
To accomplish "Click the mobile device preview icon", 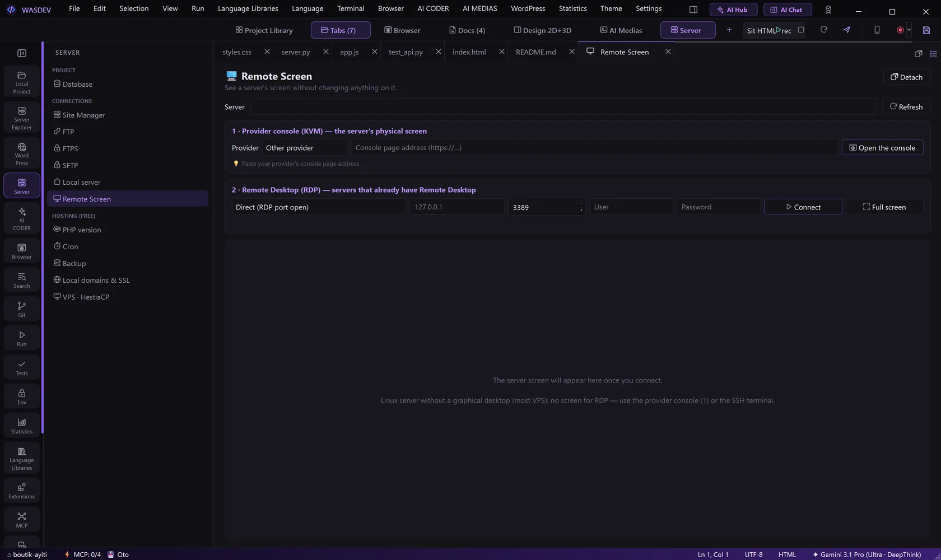I will pos(877,30).
